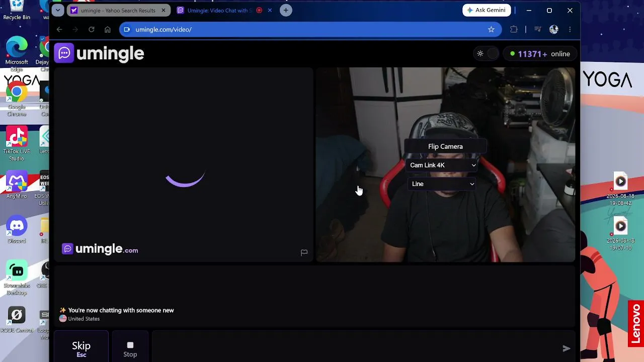Select the Streamlabs Desktop shortcut
This screenshot has height=362, width=644.
click(x=17, y=278)
